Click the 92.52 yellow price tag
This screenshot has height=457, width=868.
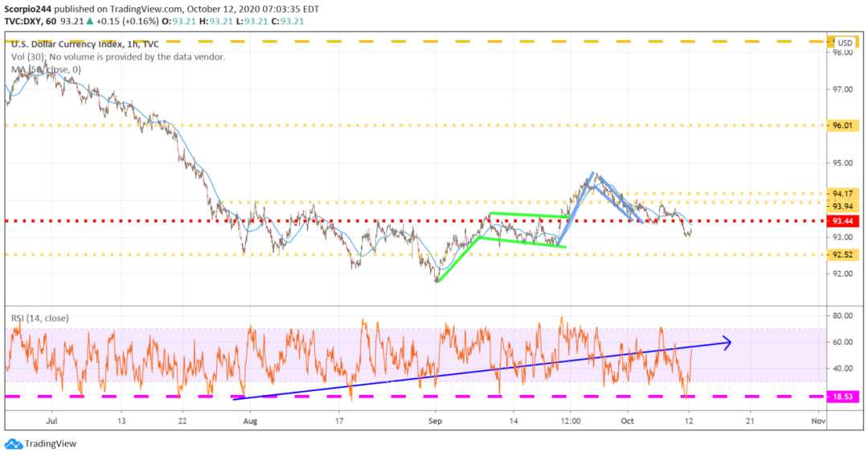[x=843, y=255]
